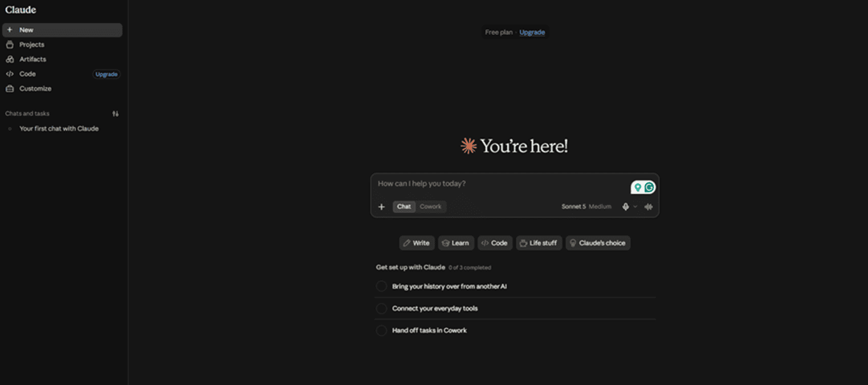The height and width of the screenshot is (385, 868).
Task: Click the filter icon beside Chats and tasks
Action: click(x=116, y=114)
